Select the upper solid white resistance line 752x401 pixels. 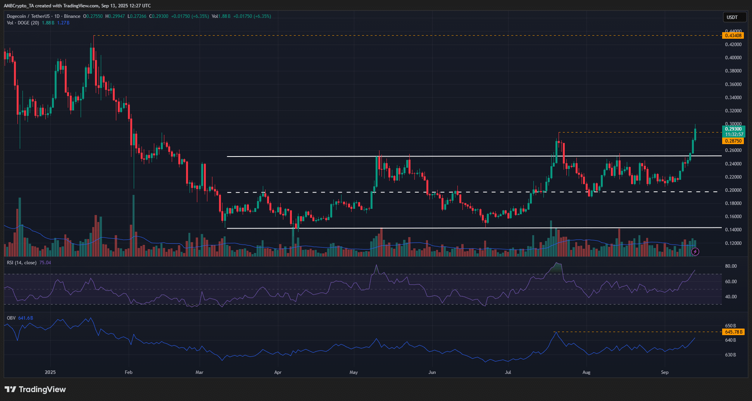450,156
